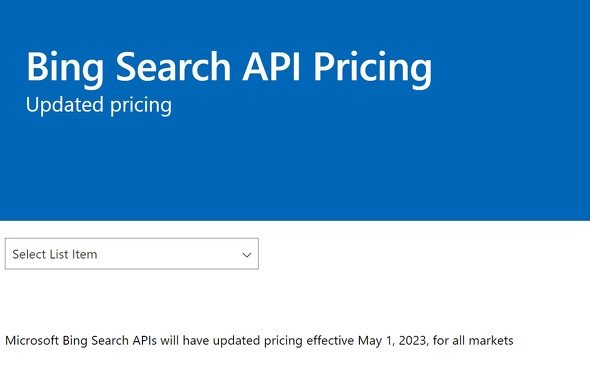Click 'Microsoft' at the start of the notice
The height and width of the screenshot is (376, 590).
(x=32, y=341)
